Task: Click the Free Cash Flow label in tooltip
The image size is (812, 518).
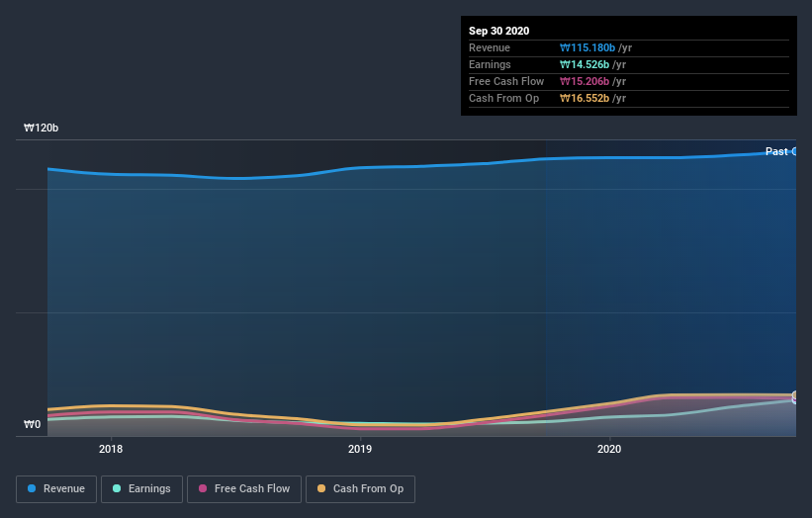Action: click(506, 81)
